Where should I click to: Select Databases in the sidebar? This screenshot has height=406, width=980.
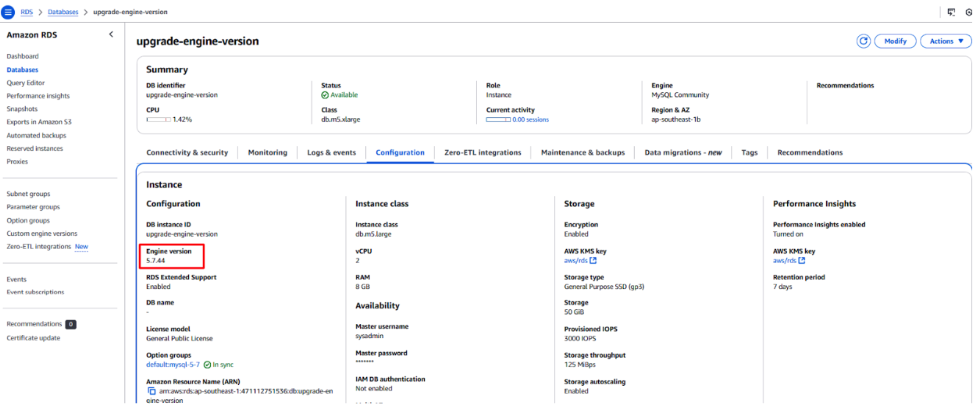pos(23,69)
